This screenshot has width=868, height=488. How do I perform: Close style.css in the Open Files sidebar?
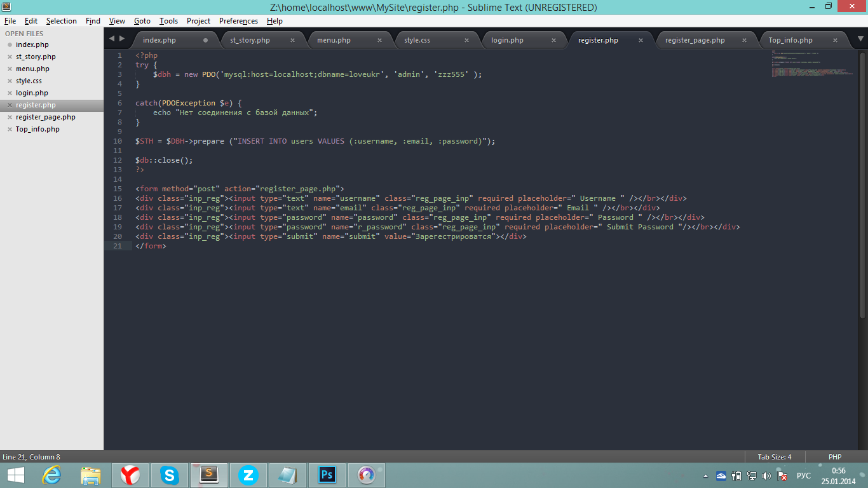[10, 81]
